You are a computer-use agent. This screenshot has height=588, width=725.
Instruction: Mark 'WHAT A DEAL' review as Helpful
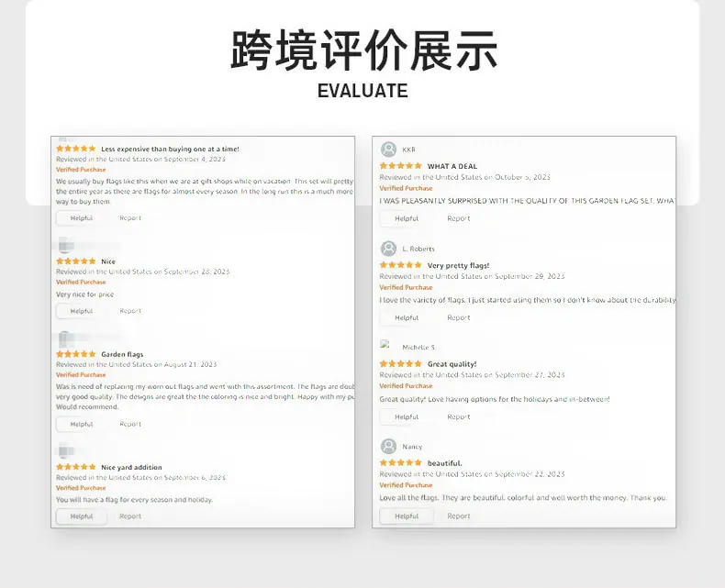(x=407, y=218)
